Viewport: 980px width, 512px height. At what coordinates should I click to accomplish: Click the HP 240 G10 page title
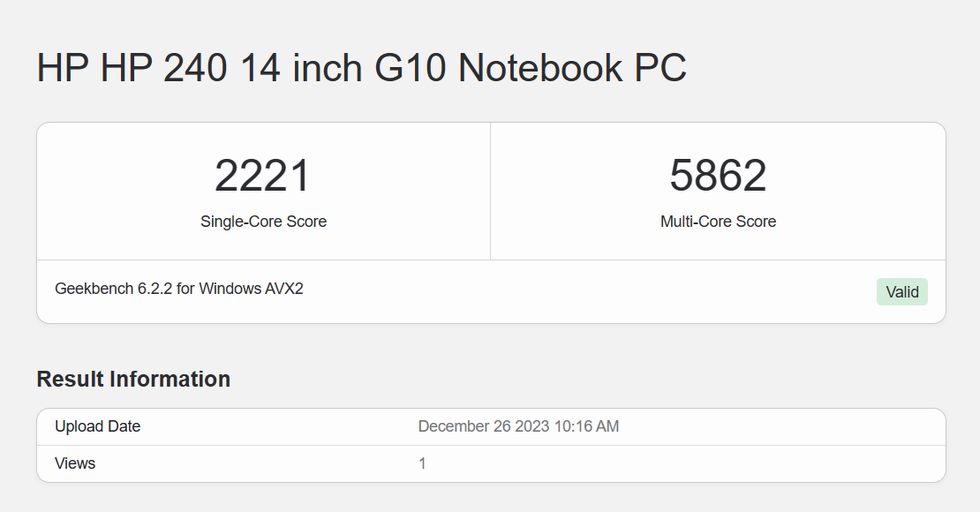tap(361, 69)
